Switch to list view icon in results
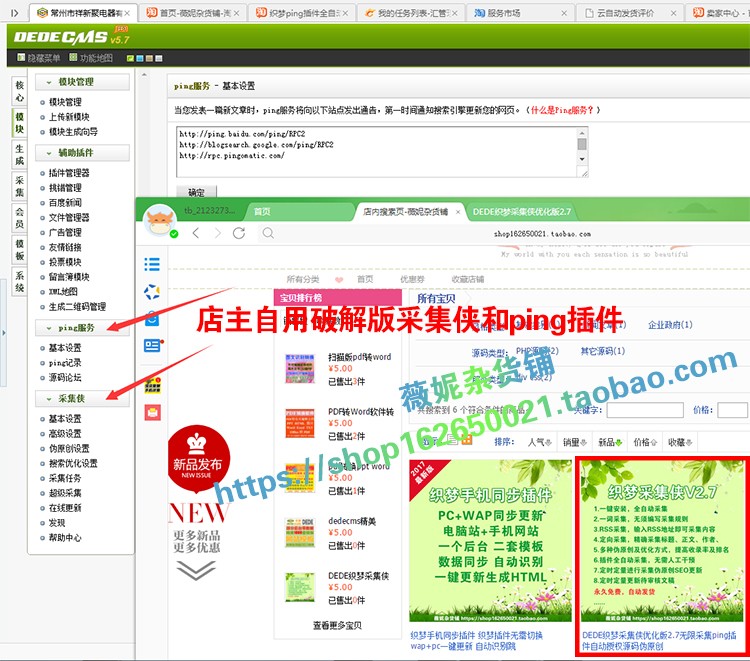This screenshot has height=661, width=750. pyautogui.click(x=452, y=440)
